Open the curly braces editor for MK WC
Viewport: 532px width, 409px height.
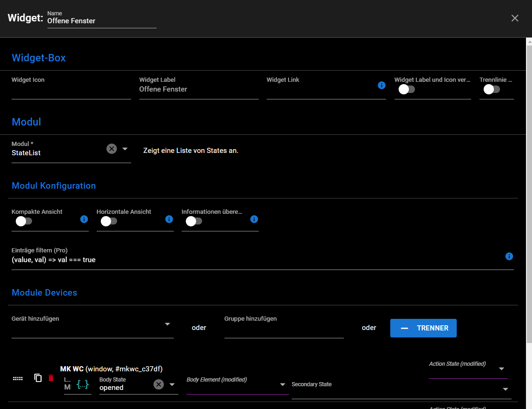[x=82, y=384]
